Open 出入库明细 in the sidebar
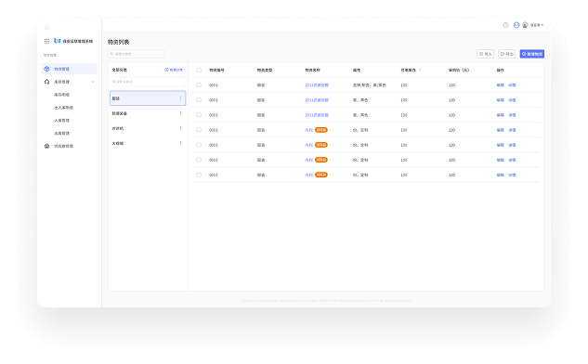The image size is (588, 364). 63,108
